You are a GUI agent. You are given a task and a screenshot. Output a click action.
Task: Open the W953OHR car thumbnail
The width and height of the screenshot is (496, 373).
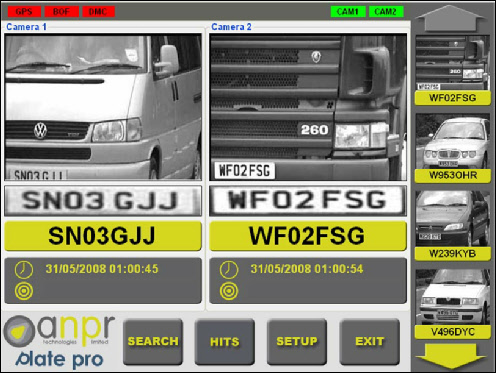(453, 141)
